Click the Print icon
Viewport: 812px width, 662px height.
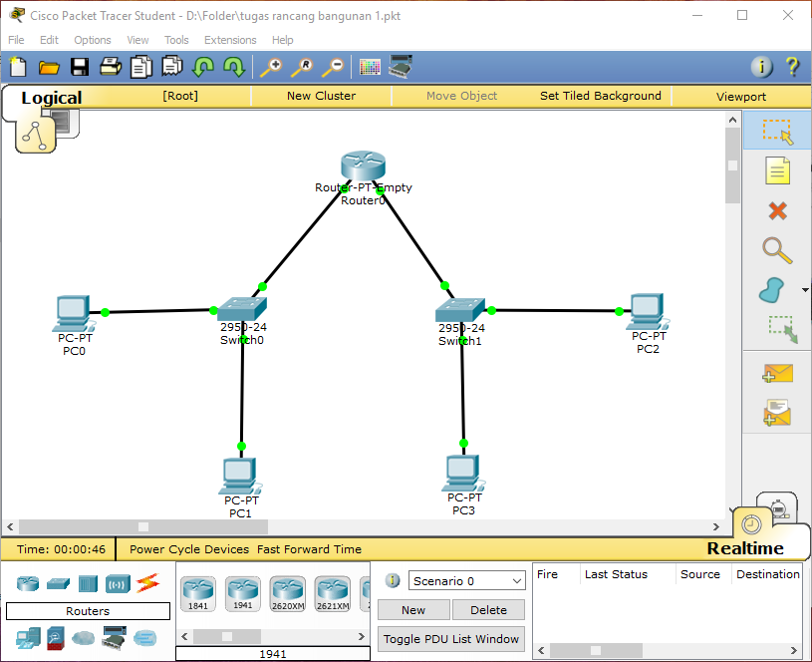(111, 67)
